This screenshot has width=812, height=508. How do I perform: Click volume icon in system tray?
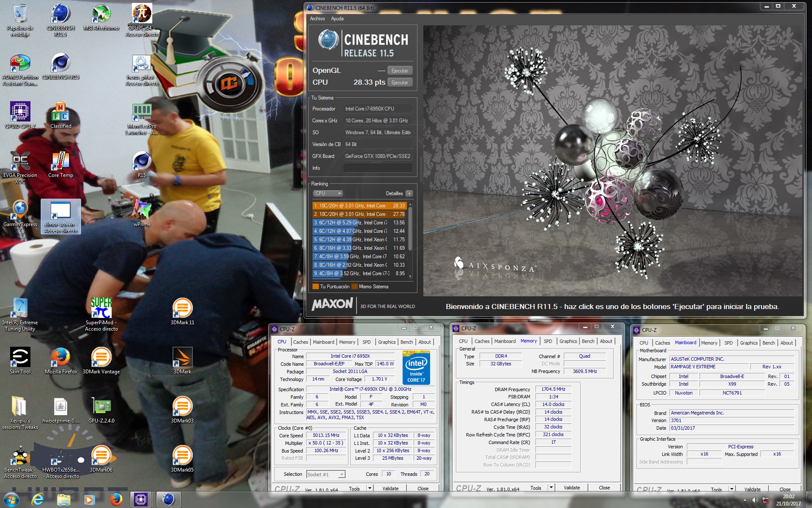tap(755, 500)
